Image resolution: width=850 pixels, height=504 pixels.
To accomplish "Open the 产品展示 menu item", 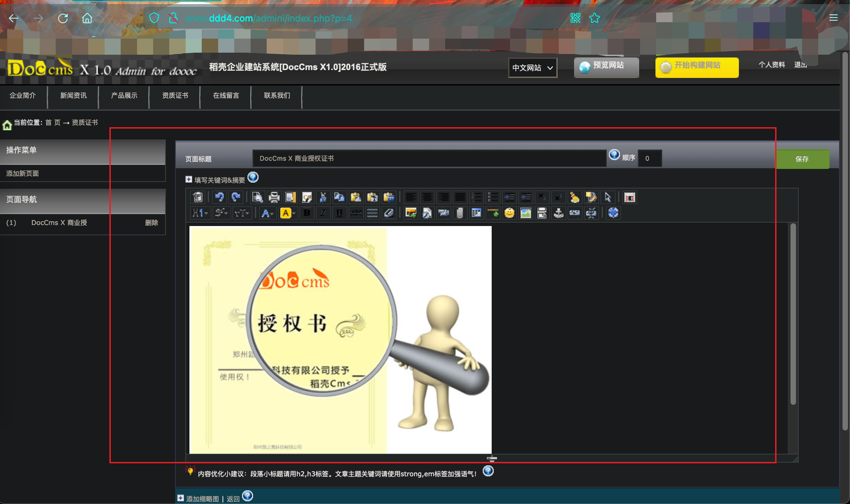I will [124, 95].
